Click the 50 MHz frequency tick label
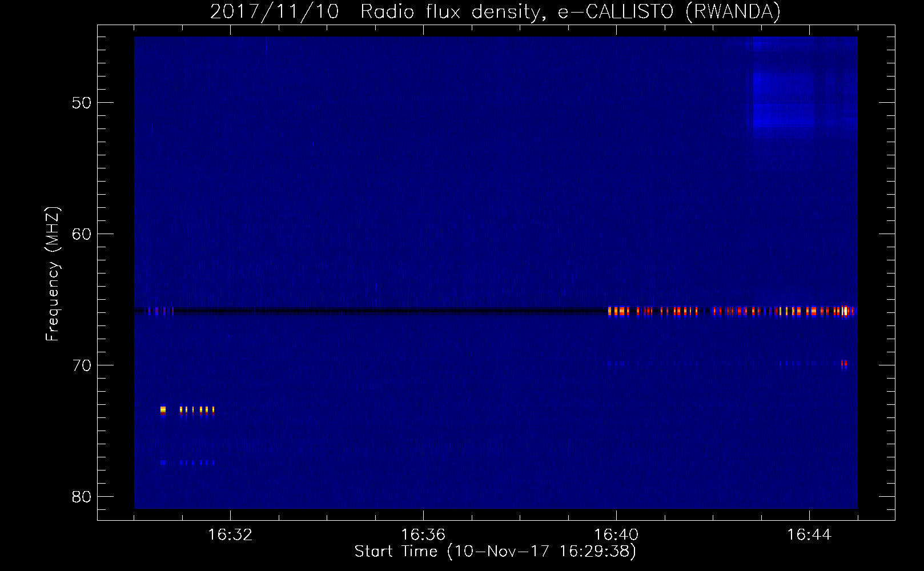924x571 pixels. point(82,103)
